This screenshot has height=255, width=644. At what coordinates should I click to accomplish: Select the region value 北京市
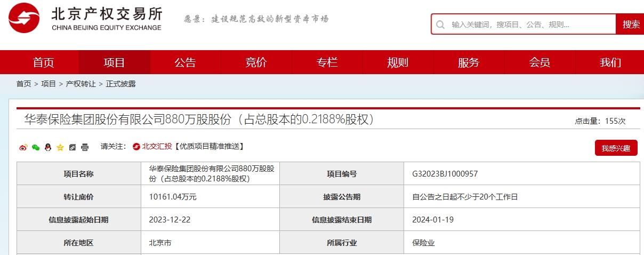pos(160,243)
